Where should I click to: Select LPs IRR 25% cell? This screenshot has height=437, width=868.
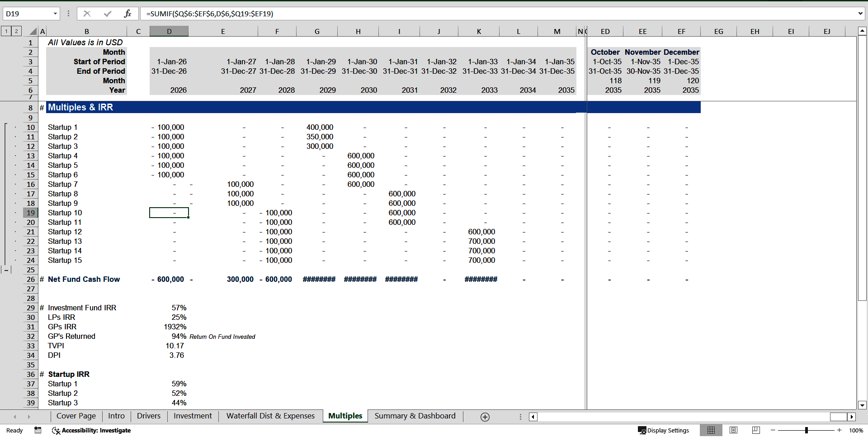tap(169, 318)
